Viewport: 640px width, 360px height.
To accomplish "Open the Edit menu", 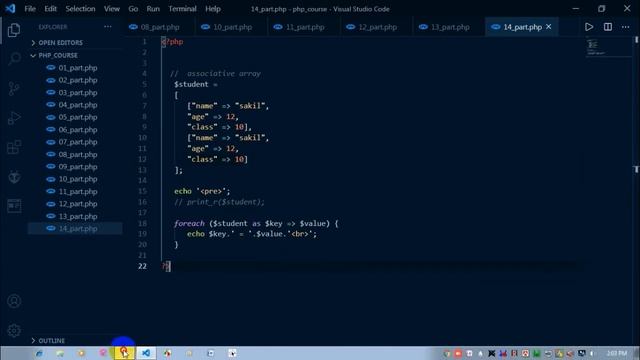I will (x=51, y=9).
